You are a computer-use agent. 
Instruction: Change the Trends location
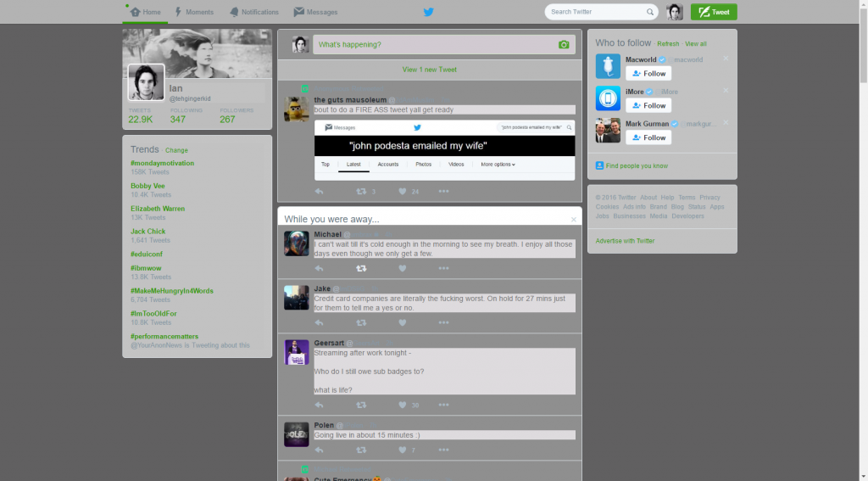pos(176,150)
